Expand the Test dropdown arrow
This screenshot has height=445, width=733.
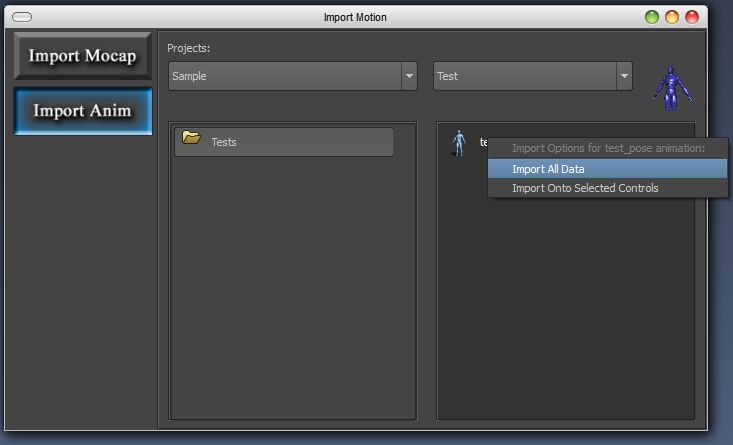[624, 76]
